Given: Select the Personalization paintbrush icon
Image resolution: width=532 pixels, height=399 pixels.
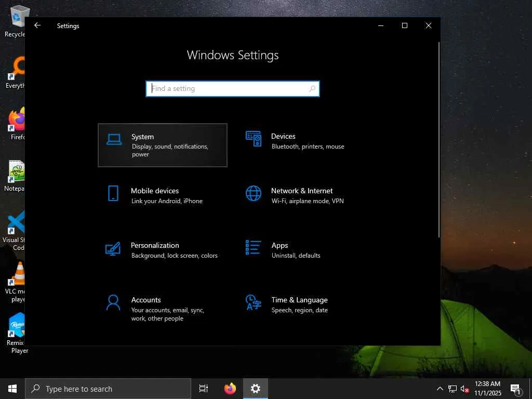Looking at the screenshot, I should pyautogui.click(x=113, y=248).
